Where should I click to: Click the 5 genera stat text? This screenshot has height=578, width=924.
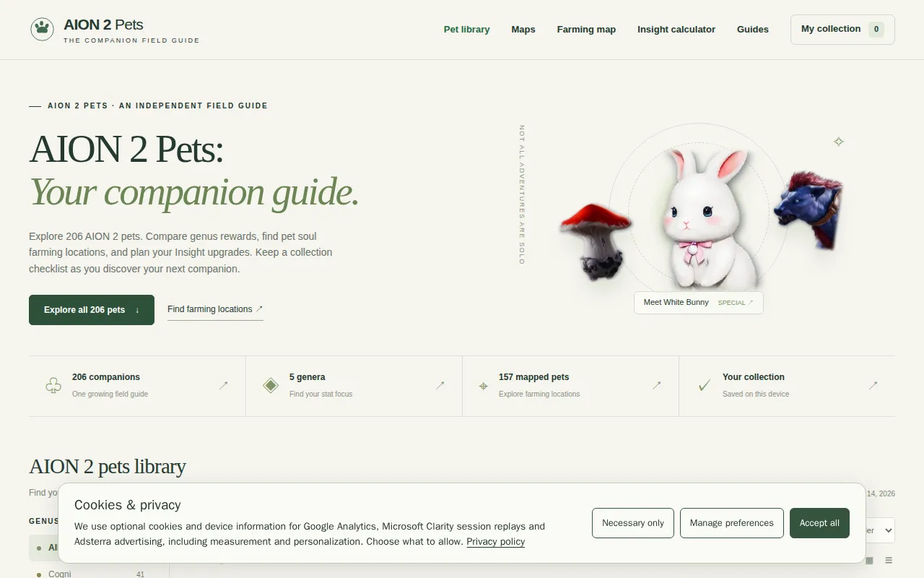pyautogui.click(x=308, y=377)
